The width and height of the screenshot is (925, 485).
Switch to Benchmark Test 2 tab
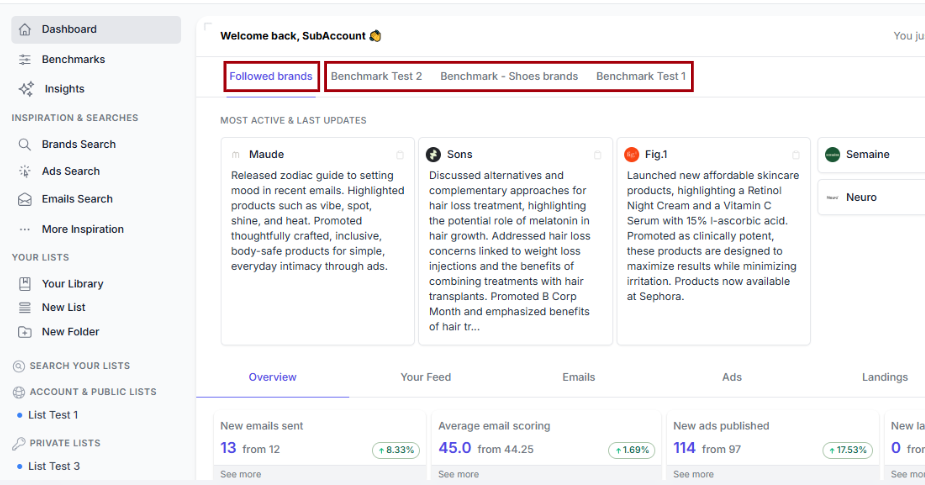[x=376, y=76]
